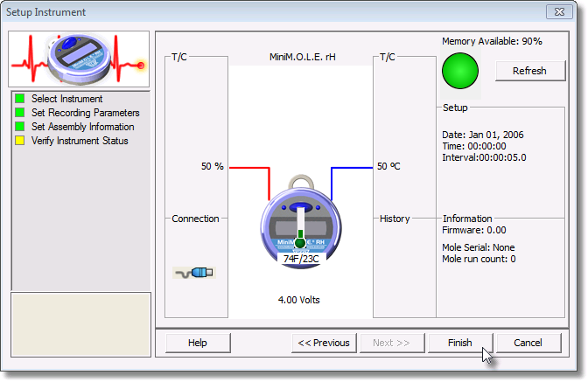Click yellow square beside Verify Instrument Status
This screenshot has height=382, width=588.
pyautogui.click(x=19, y=141)
